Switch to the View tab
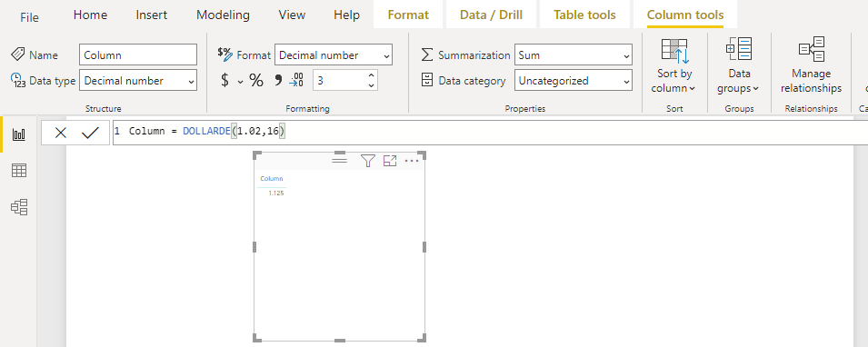868x347 pixels. [292, 15]
